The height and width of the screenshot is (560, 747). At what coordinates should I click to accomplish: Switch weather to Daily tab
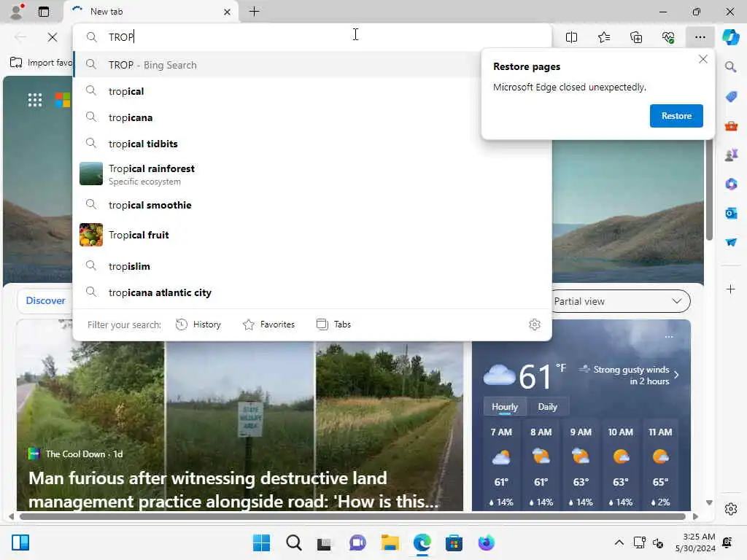[x=547, y=407]
